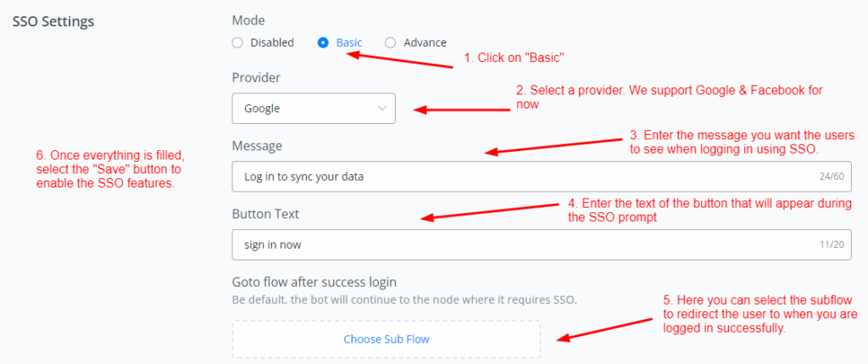Choose the Basic mode option
The width and height of the screenshot is (868, 364).
323,42
